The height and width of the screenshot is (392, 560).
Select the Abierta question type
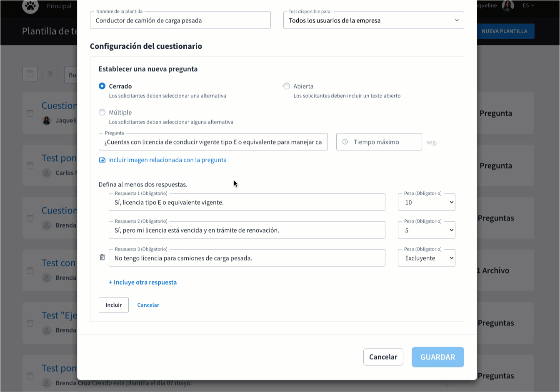coord(287,86)
